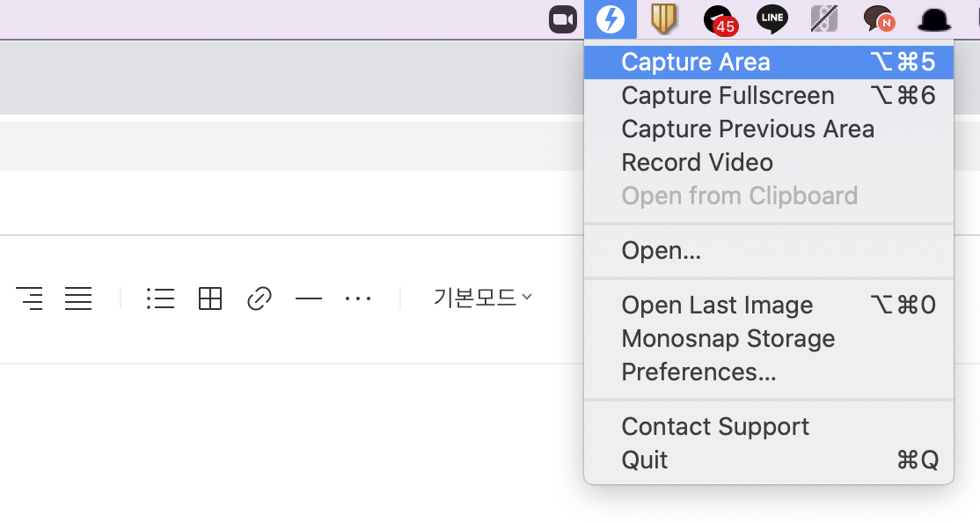The image size is (980, 523).
Task: Choose Open... from the Monosnap menu
Action: pos(769,250)
